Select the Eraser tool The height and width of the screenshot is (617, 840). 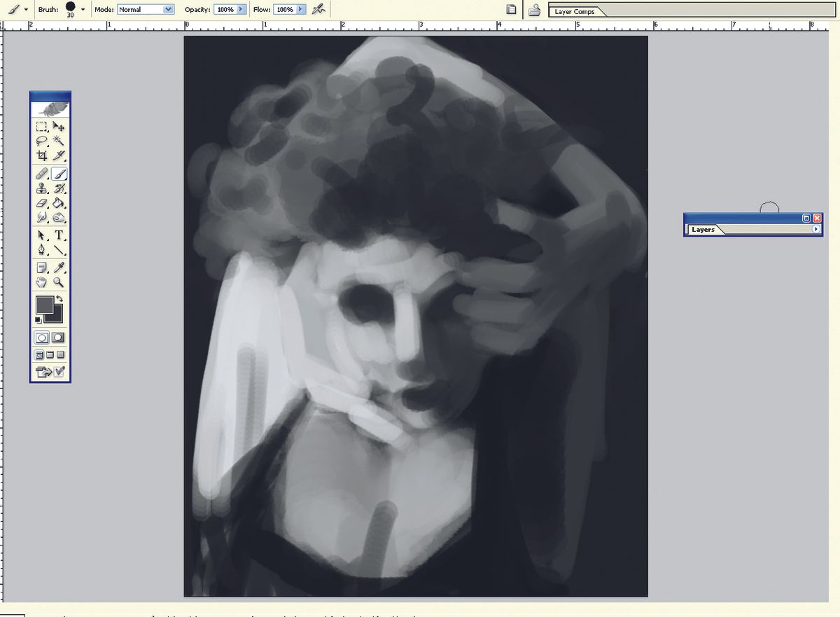pos(42,203)
